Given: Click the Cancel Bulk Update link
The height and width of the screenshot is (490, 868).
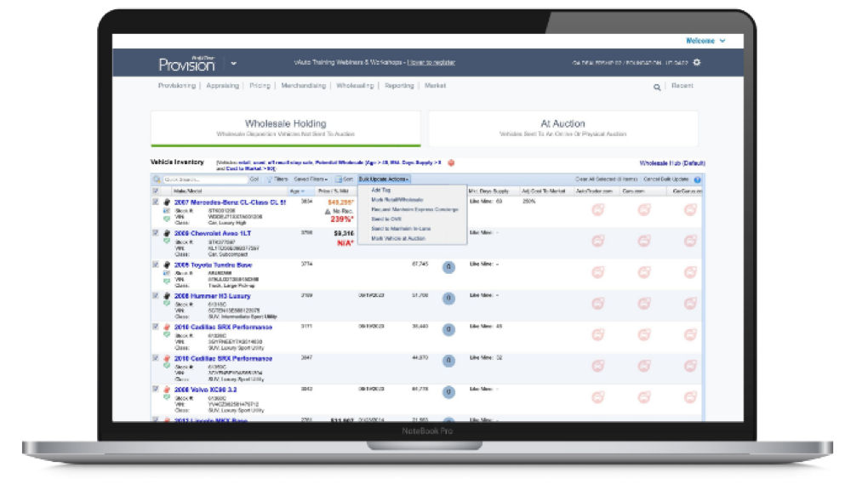Looking at the screenshot, I should click(665, 179).
